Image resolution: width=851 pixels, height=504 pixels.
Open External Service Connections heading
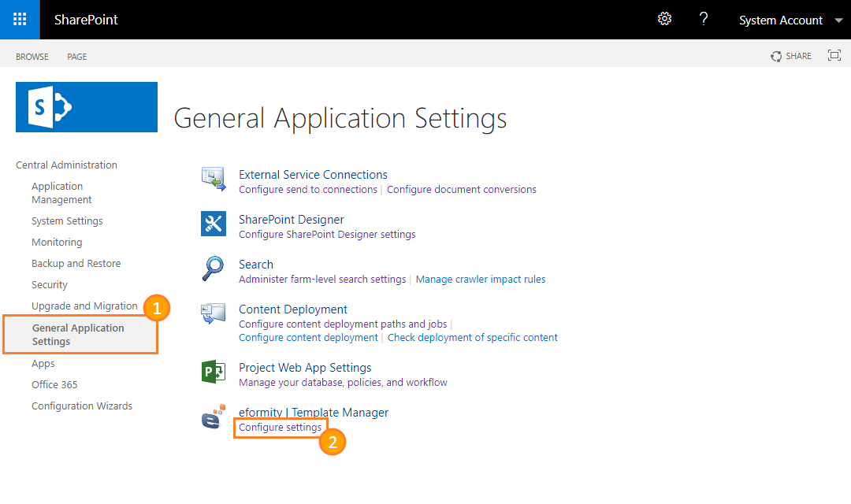coord(313,175)
